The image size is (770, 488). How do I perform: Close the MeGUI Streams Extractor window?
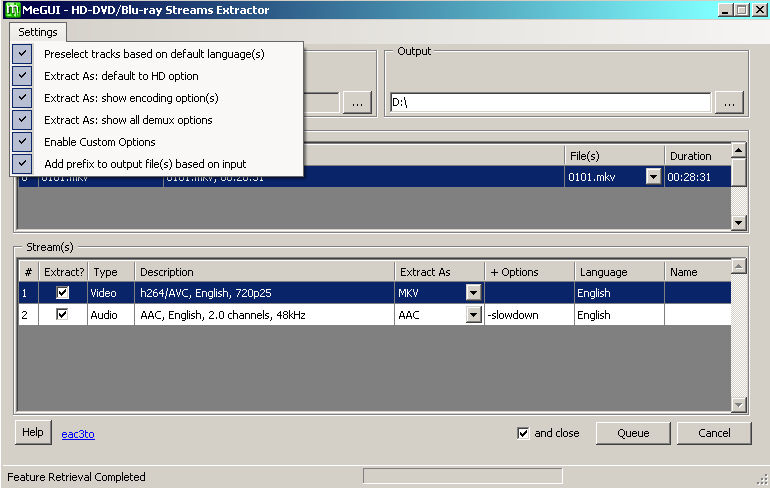759,10
